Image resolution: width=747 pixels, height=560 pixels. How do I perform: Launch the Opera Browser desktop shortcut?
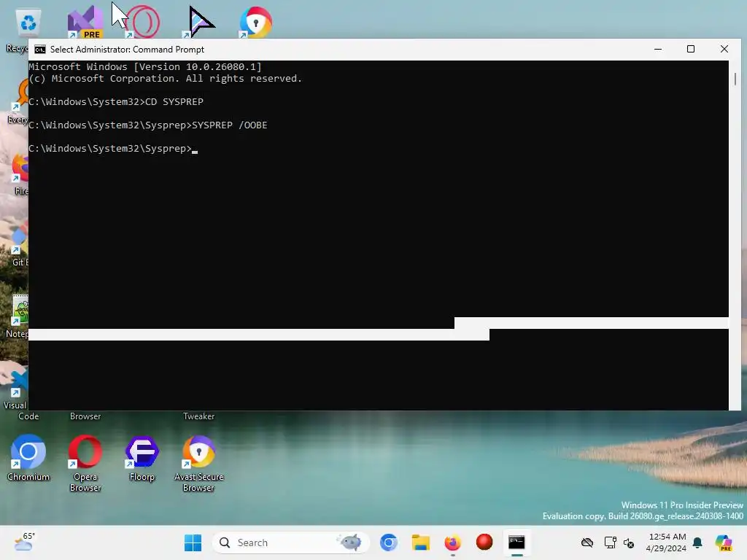tap(85, 463)
